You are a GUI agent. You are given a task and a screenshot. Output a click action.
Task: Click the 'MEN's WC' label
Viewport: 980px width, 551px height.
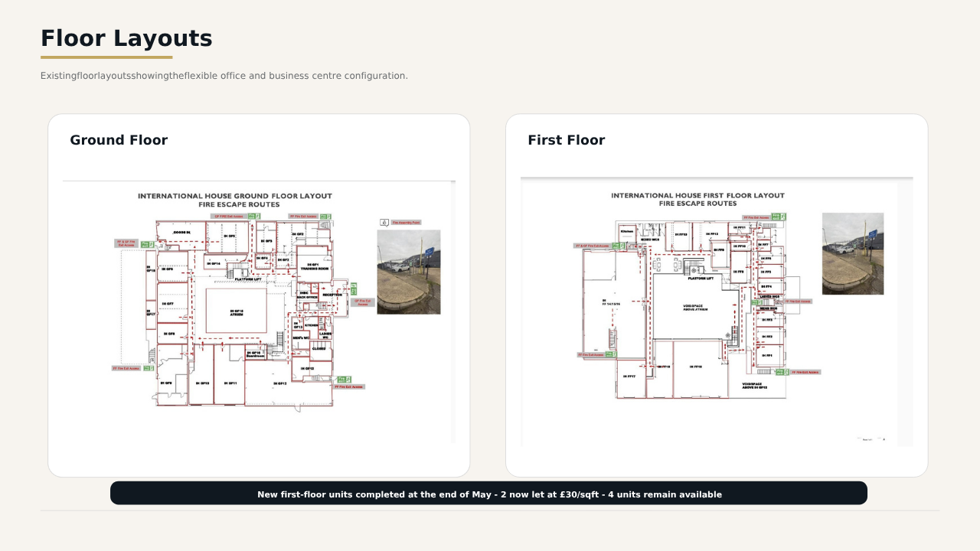[301, 337]
